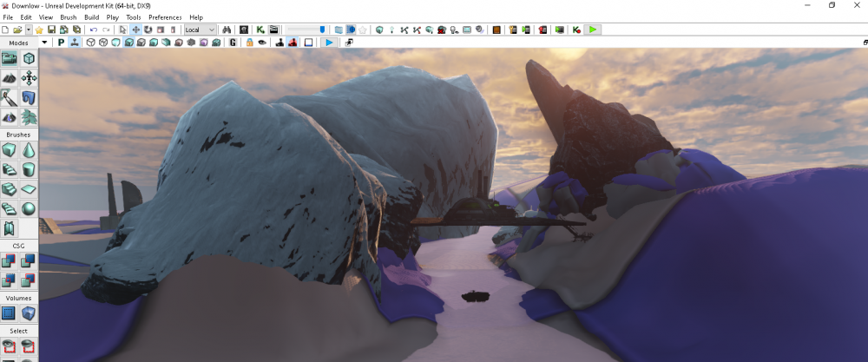Image resolution: width=868 pixels, height=362 pixels.
Task: Expand the recent files arrow
Action: click(x=29, y=30)
